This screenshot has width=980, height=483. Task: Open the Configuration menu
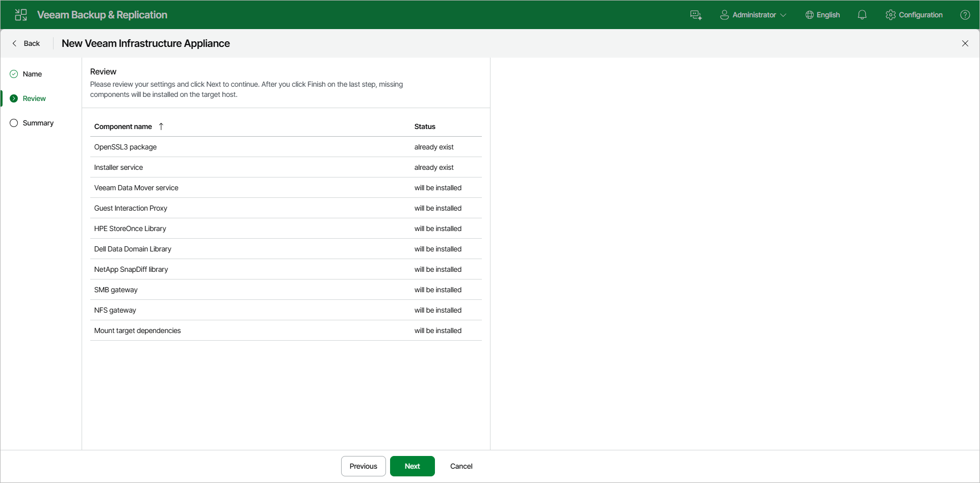(x=914, y=15)
